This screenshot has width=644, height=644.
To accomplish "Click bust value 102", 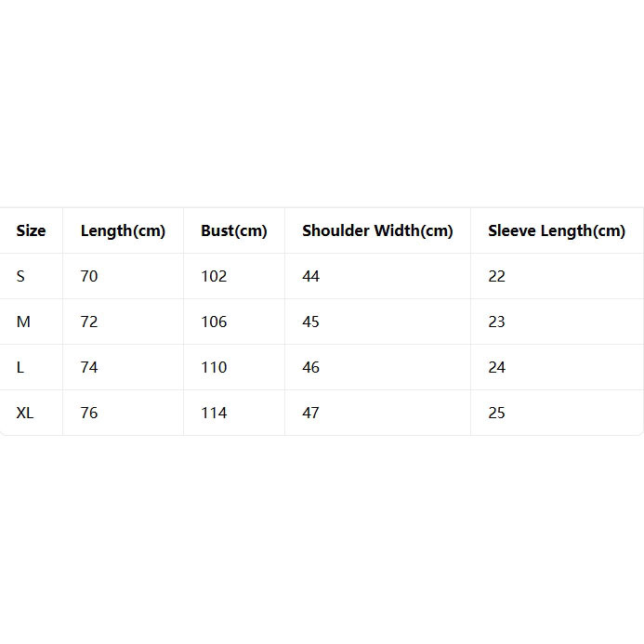I will (x=214, y=276).
